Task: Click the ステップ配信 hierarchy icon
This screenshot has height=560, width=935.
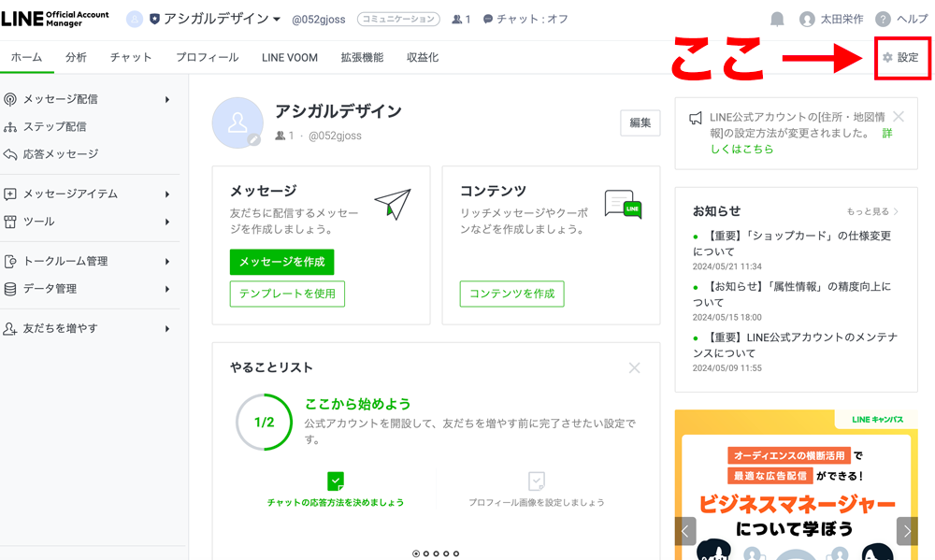Action: tap(10, 126)
